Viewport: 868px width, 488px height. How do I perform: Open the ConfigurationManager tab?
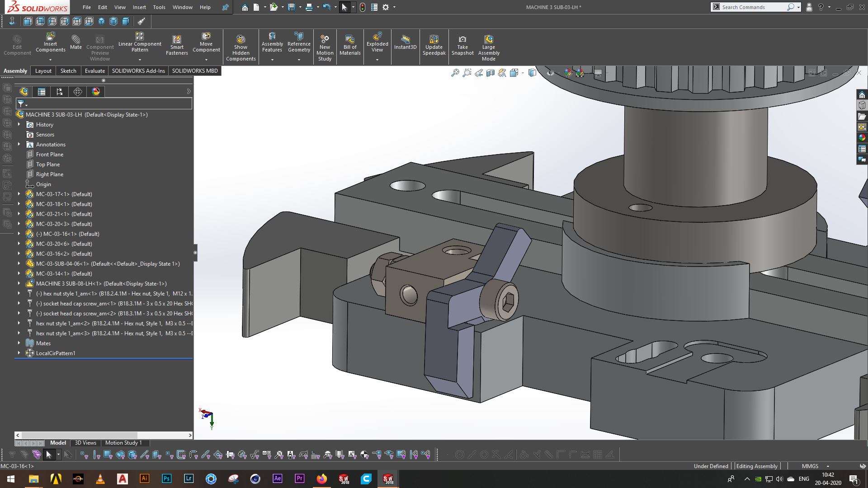(x=60, y=92)
